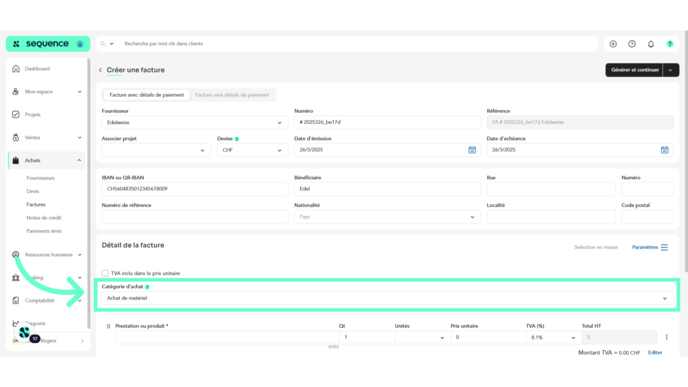Screen dimensions: 688x387
Task: Click the Paramètres list icon
Action: click(x=664, y=247)
